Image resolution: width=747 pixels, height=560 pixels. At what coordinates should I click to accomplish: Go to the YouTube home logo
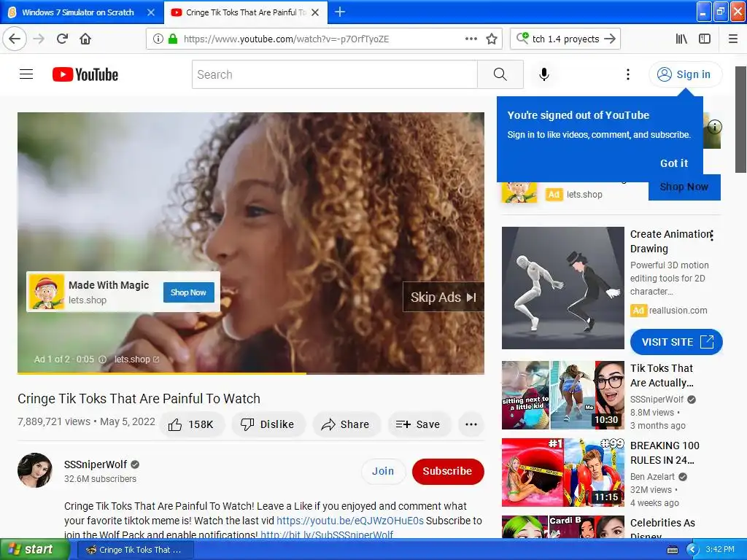(x=85, y=74)
